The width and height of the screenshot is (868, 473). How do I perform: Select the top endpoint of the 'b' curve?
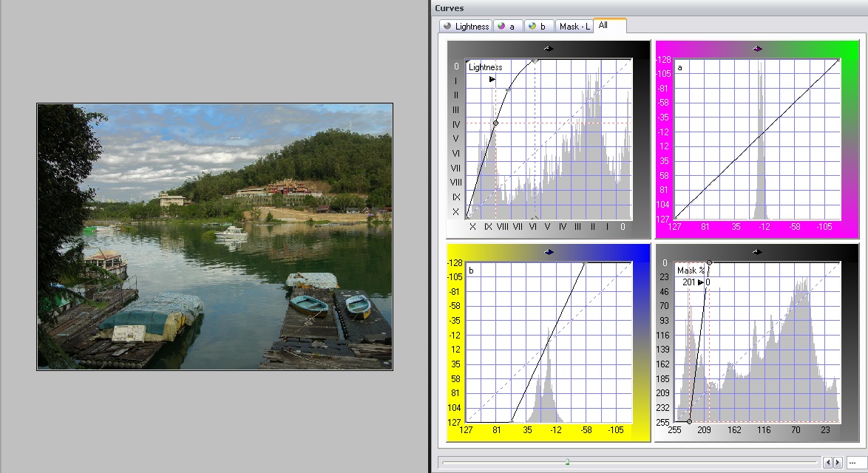point(584,263)
